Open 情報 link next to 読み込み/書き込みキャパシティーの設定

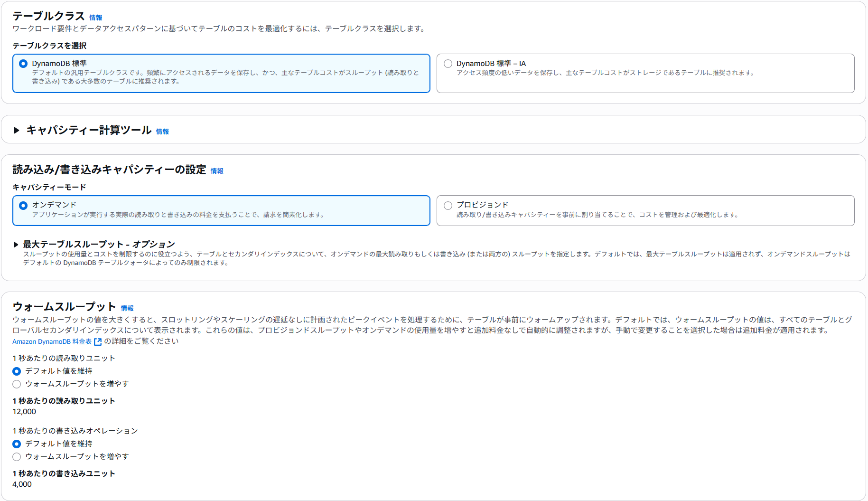point(217,171)
